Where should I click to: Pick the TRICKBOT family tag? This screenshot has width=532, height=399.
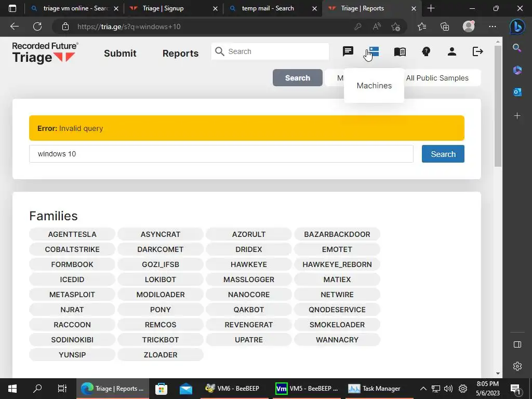coord(161,340)
